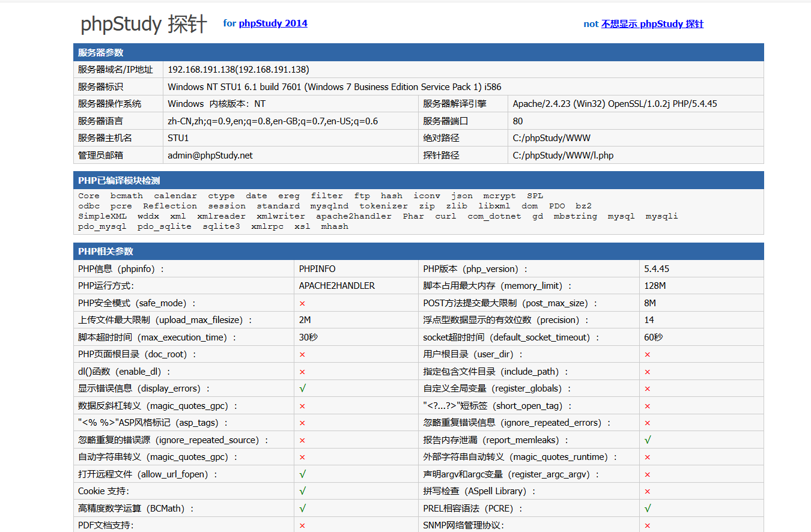Click the PHP运行方式 value APACHE2HANDLER
Screen dimensions: 811x532
[x=337, y=286]
